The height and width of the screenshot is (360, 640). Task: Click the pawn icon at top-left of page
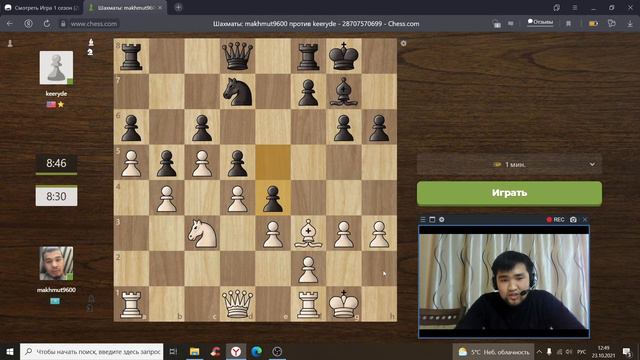point(10,43)
